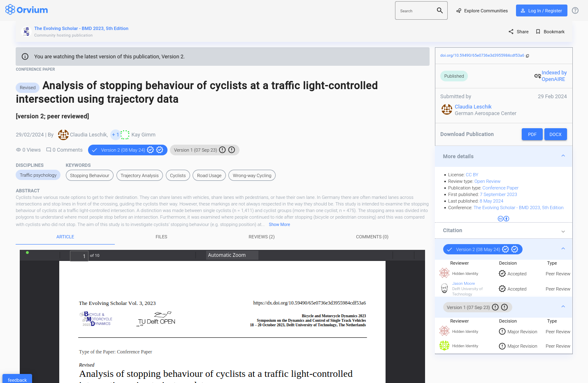Click Show More in the abstract
The width and height of the screenshot is (588, 383).
click(279, 224)
